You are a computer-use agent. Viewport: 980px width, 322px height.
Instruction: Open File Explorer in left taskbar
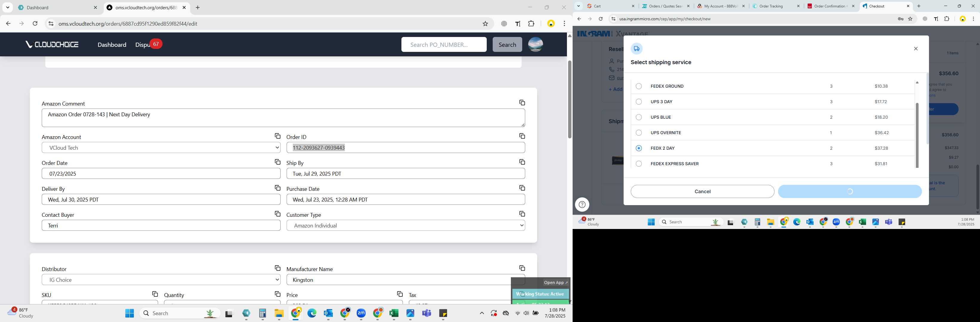pyautogui.click(x=279, y=313)
